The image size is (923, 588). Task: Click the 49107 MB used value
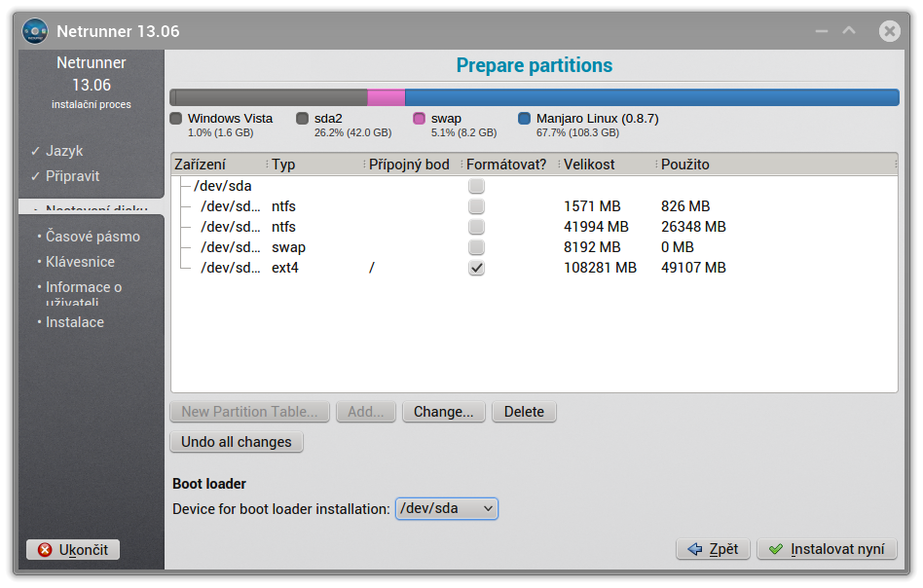point(693,268)
